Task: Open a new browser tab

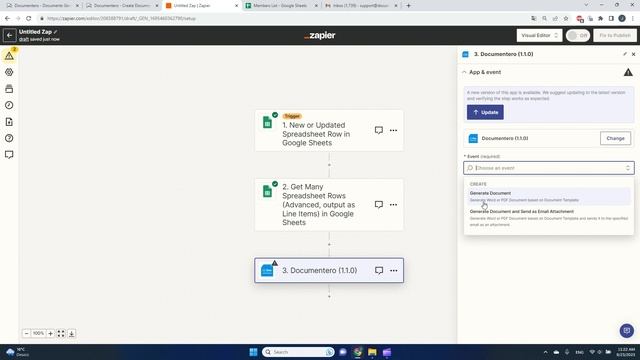Action: 409,6
